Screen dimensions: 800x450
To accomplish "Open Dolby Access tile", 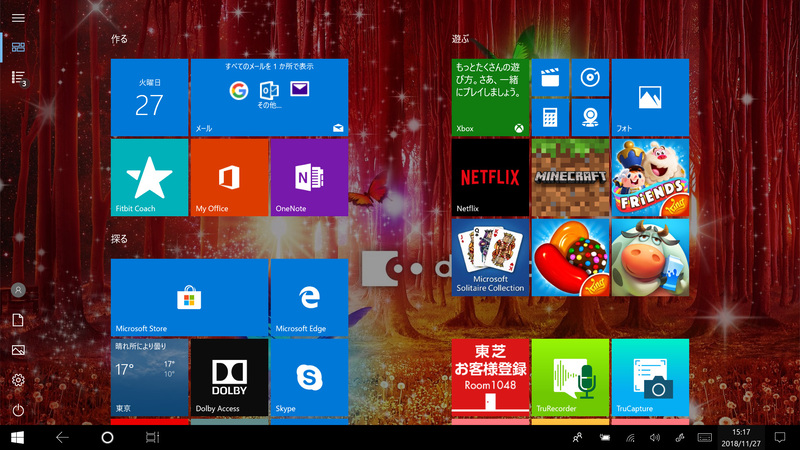I will coord(230,378).
